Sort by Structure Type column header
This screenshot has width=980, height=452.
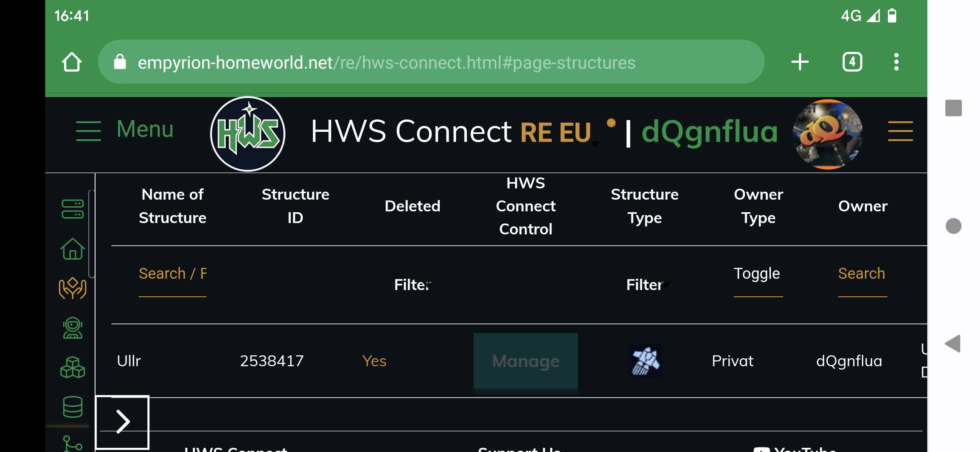coord(645,206)
